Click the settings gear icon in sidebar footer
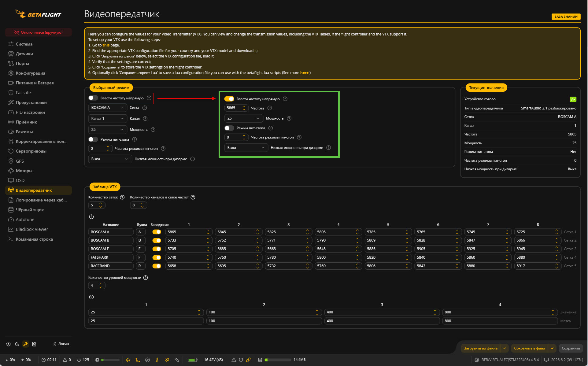 click(x=9, y=344)
